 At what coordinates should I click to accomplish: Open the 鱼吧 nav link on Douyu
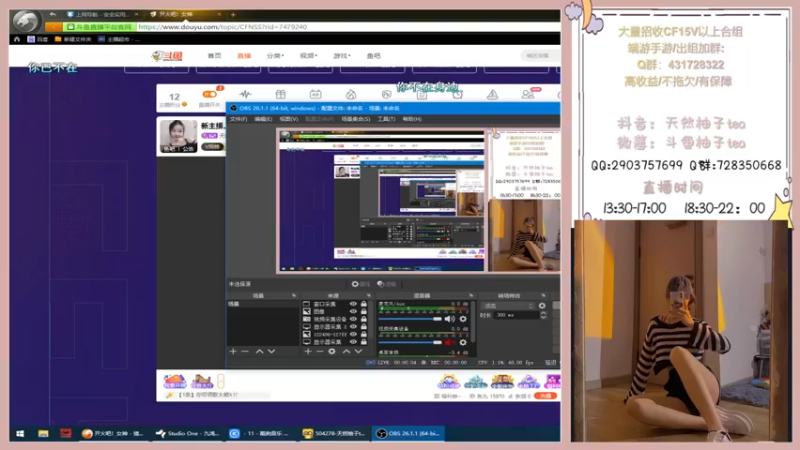(373, 56)
